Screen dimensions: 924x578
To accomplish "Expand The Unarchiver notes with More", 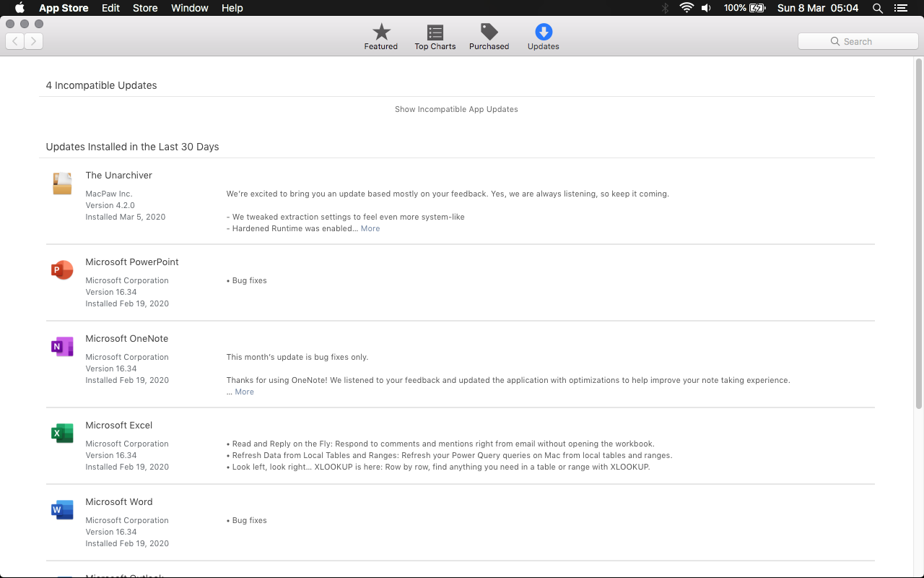I will (370, 228).
